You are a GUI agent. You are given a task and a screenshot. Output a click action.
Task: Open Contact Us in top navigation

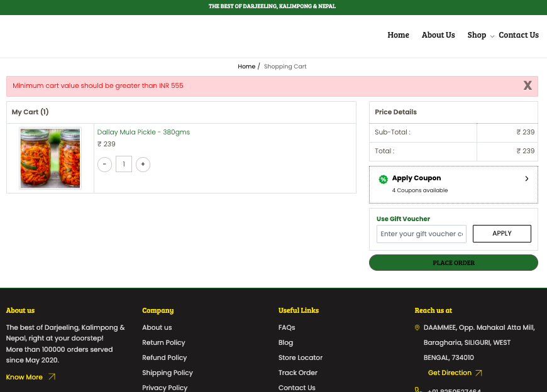[518, 35]
